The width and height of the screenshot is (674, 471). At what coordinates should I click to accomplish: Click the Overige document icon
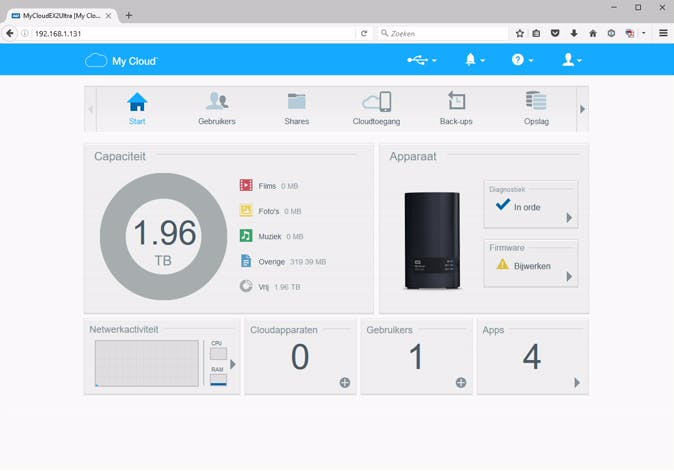pos(246,261)
